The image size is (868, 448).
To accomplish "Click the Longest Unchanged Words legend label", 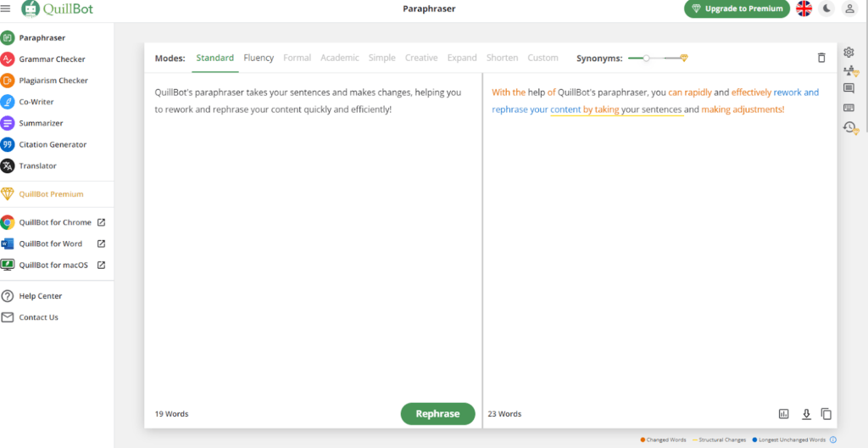I will click(793, 440).
